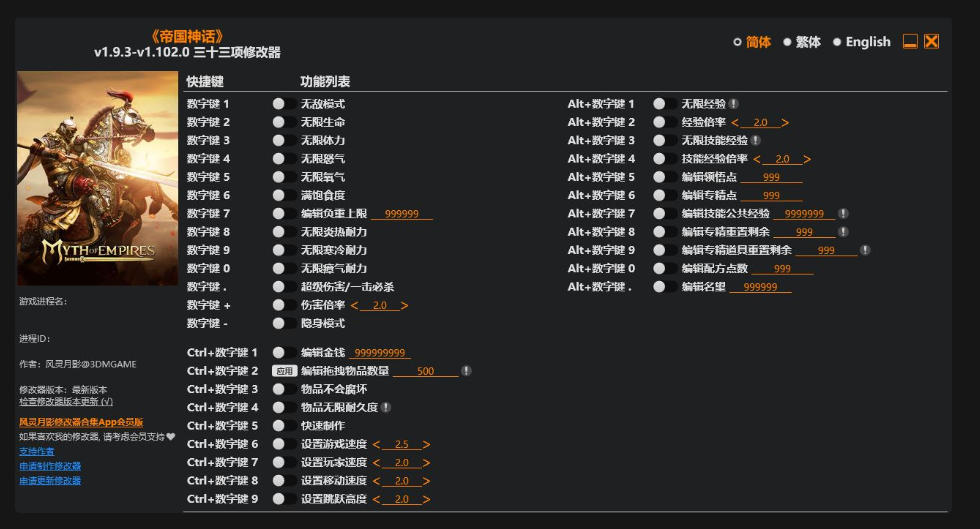Click 应用 button for 编辑拖拽物品数量
Screen dimensions: 980x529
(x=284, y=371)
